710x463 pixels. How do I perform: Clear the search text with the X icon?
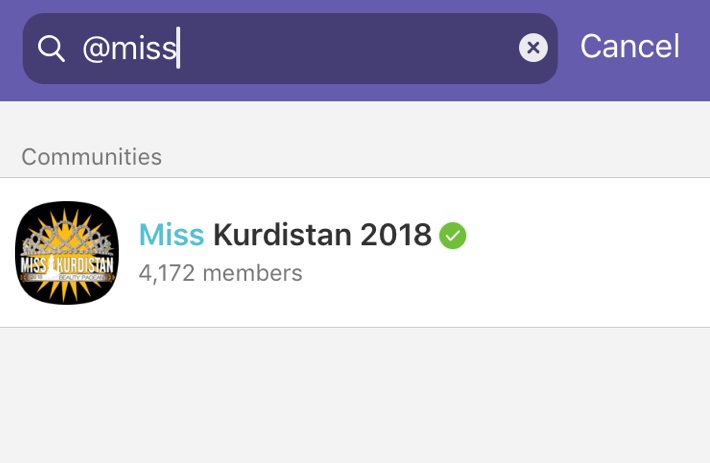533,47
